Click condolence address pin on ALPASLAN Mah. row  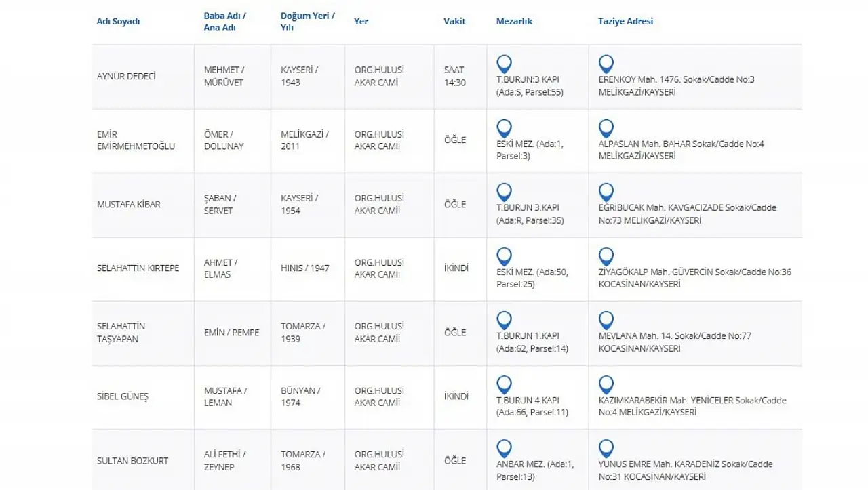(x=606, y=129)
